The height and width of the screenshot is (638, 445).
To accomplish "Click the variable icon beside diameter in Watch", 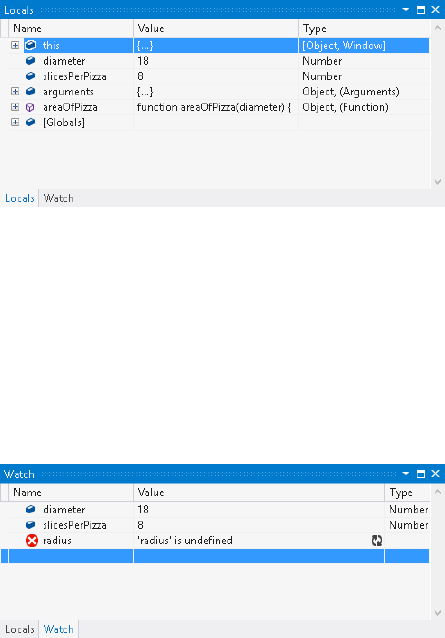I will click(x=31, y=509).
